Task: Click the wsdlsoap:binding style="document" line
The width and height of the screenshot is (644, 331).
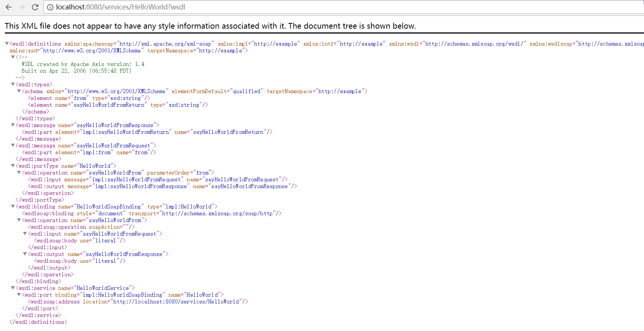Action: pyautogui.click(x=152, y=213)
